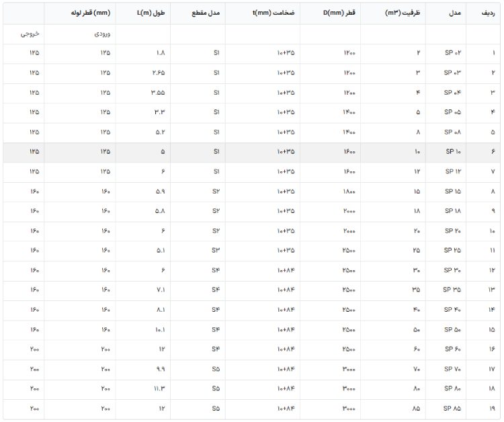
Task: Select the 1800 diameter cell
Action: (330, 192)
